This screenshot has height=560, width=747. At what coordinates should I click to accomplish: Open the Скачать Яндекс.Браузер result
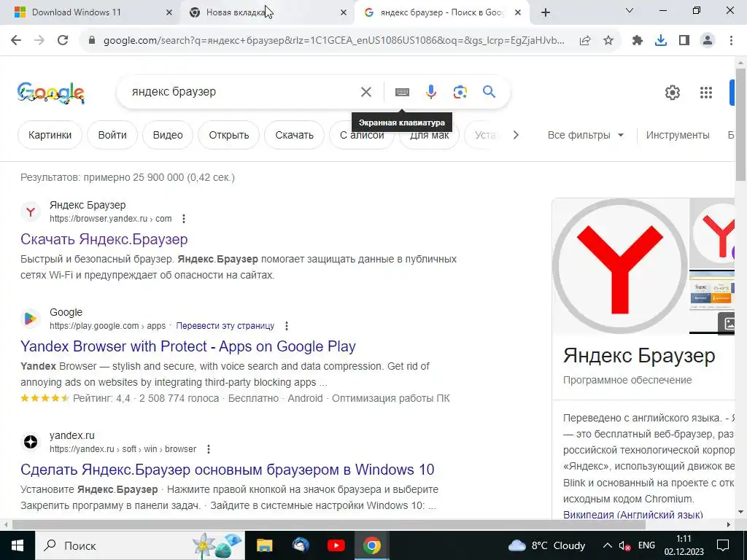click(104, 239)
